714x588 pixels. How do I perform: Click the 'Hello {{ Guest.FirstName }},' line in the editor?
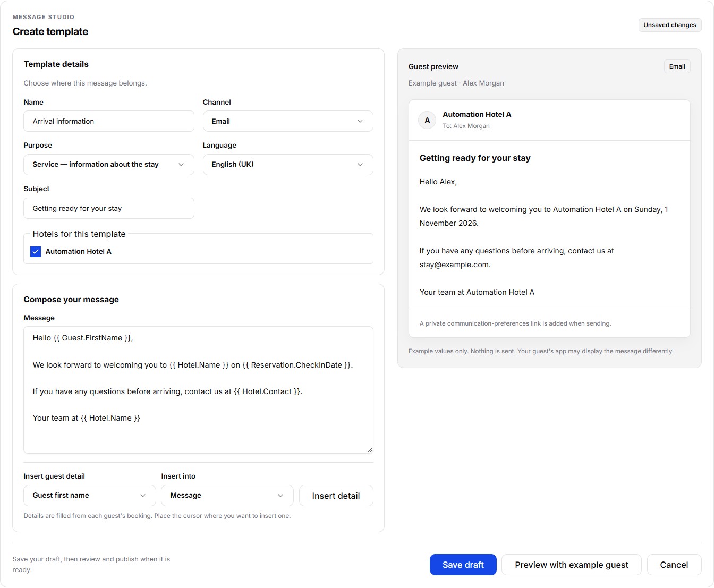click(x=83, y=338)
